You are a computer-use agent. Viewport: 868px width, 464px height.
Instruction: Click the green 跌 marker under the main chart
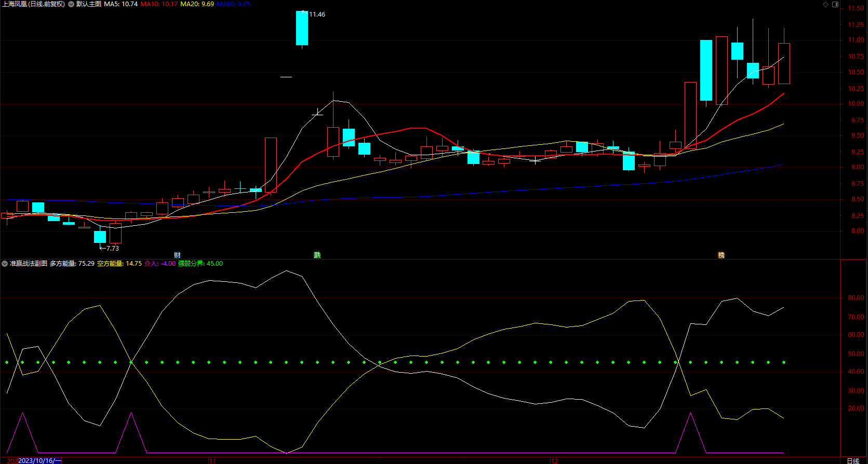pyautogui.click(x=317, y=255)
